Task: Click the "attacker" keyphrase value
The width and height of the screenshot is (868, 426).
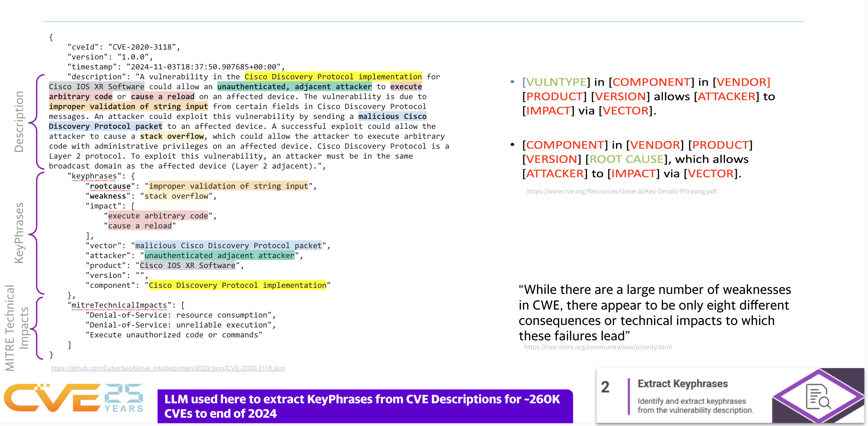Action: pyautogui.click(x=219, y=256)
